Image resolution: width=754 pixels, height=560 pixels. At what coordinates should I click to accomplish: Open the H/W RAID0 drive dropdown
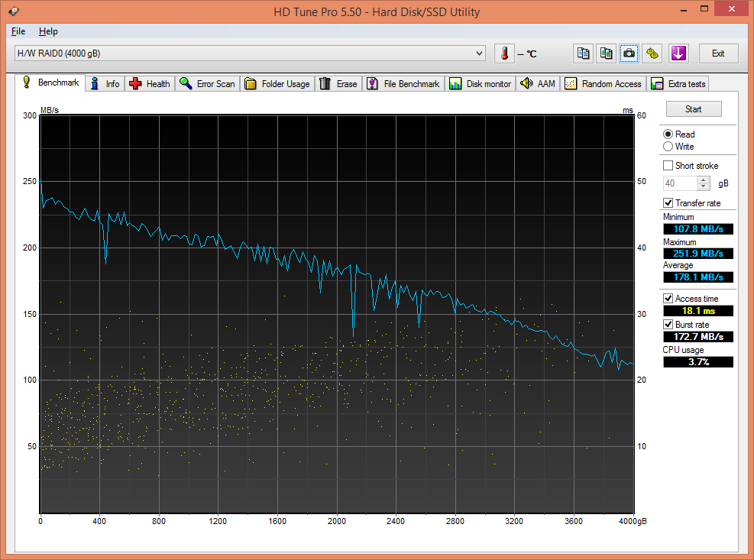(250, 53)
